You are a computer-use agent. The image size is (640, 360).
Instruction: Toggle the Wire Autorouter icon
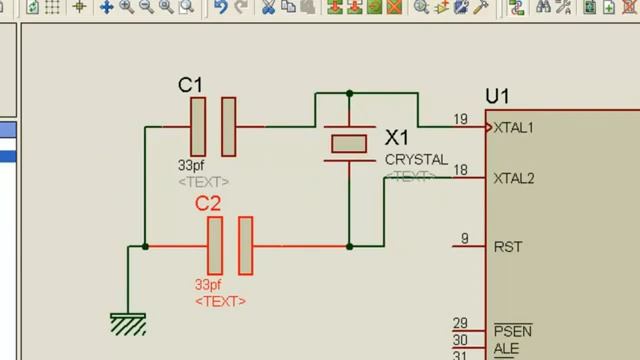(517, 7)
